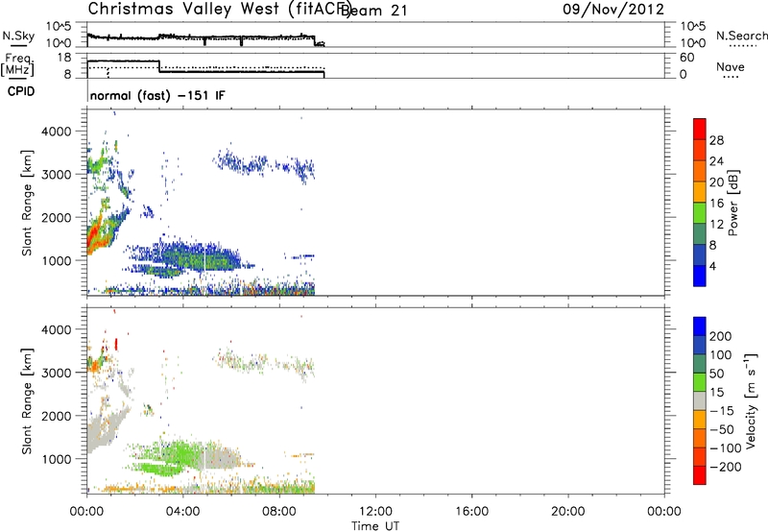
Task: Pick the red bottom swatch of velocity colorbar
Action: 700,475
